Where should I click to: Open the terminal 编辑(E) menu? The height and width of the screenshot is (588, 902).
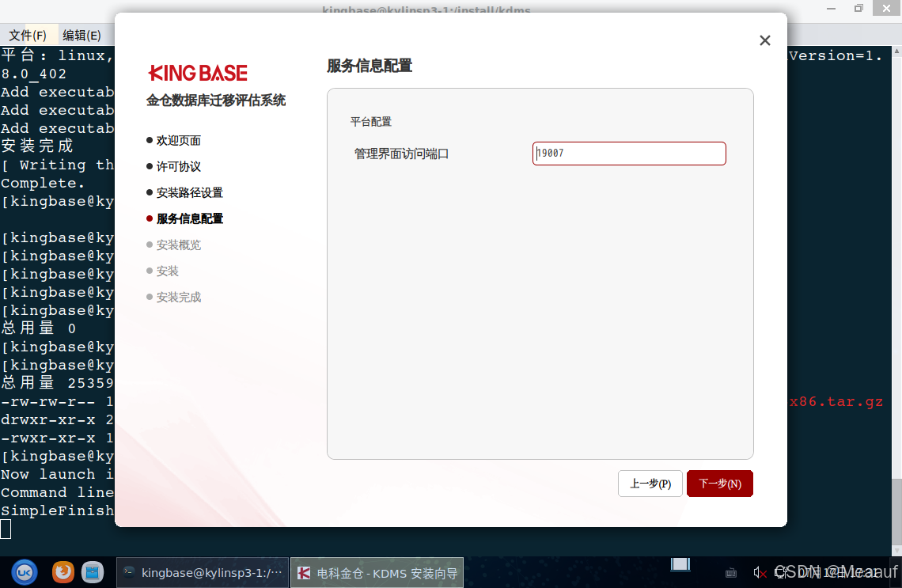click(81, 35)
